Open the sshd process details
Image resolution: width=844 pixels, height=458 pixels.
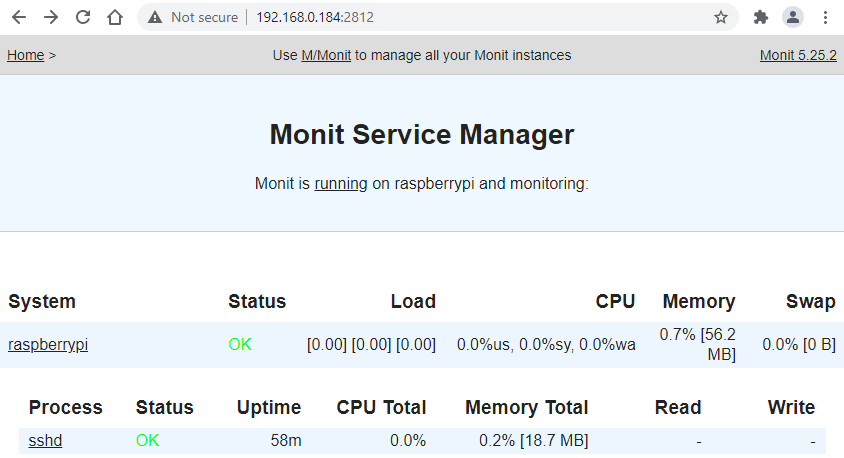pos(46,440)
